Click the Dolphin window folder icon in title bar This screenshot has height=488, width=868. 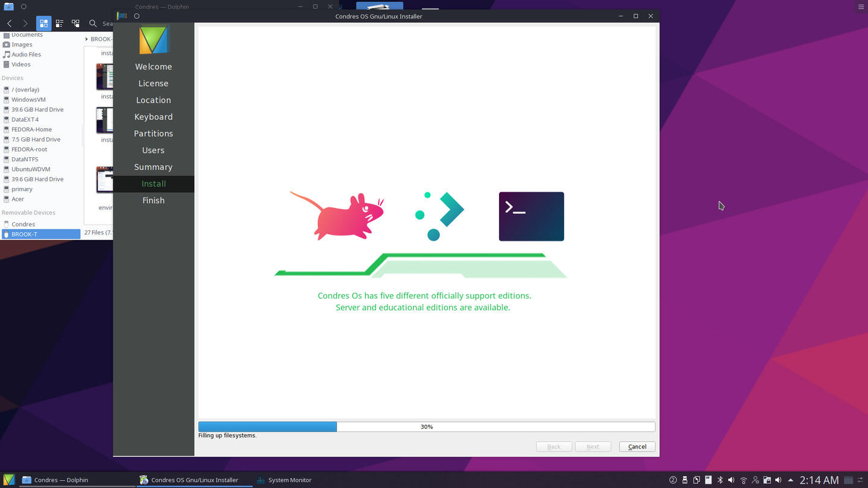8,7
